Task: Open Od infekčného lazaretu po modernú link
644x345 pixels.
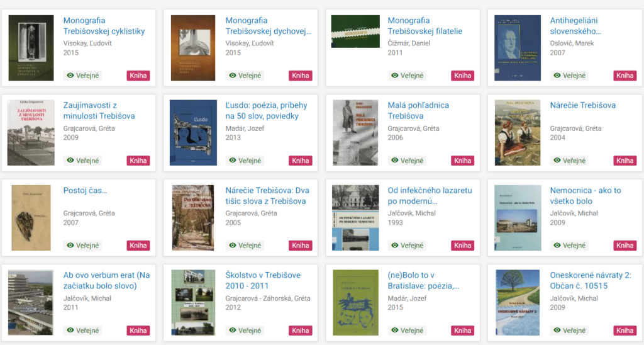Action: 430,196
